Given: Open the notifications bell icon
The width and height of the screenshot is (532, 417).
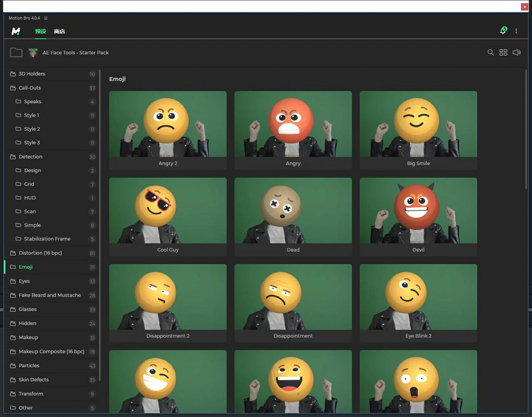Looking at the screenshot, I should [x=503, y=31].
